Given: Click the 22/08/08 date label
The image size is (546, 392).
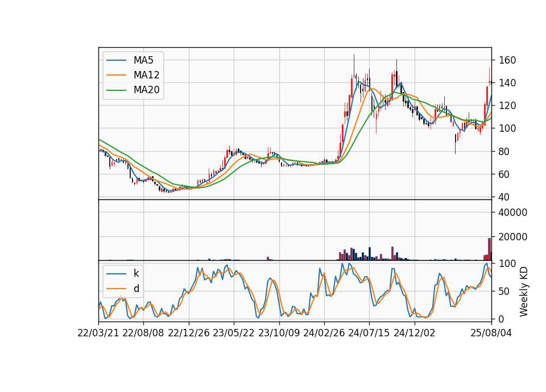Looking at the screenshot, I should (143, 333).
